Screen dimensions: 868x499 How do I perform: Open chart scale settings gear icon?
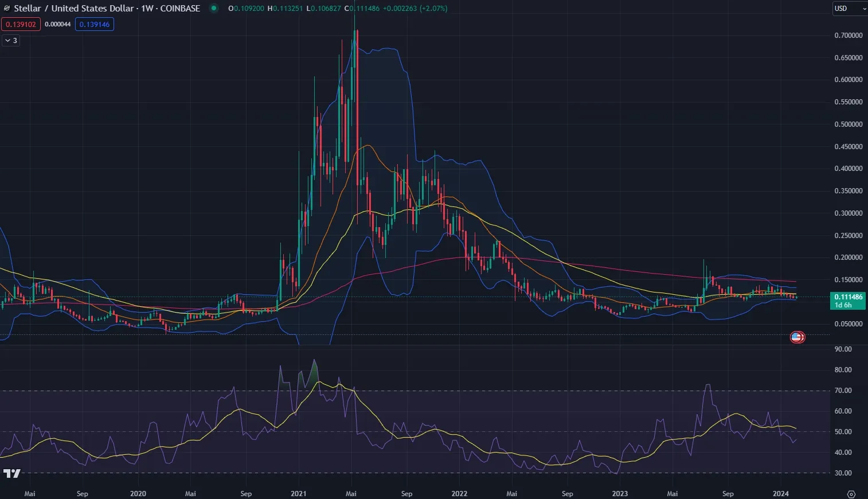coord(851,494)
